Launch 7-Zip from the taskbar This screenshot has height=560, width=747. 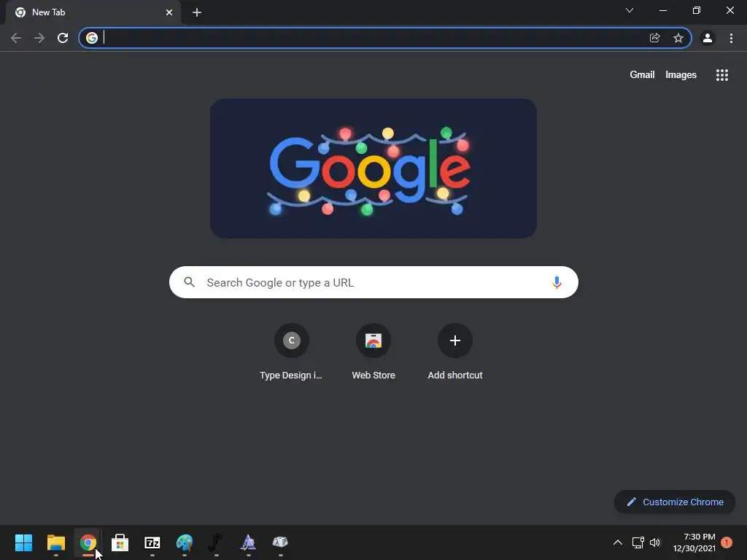(152, 542)
